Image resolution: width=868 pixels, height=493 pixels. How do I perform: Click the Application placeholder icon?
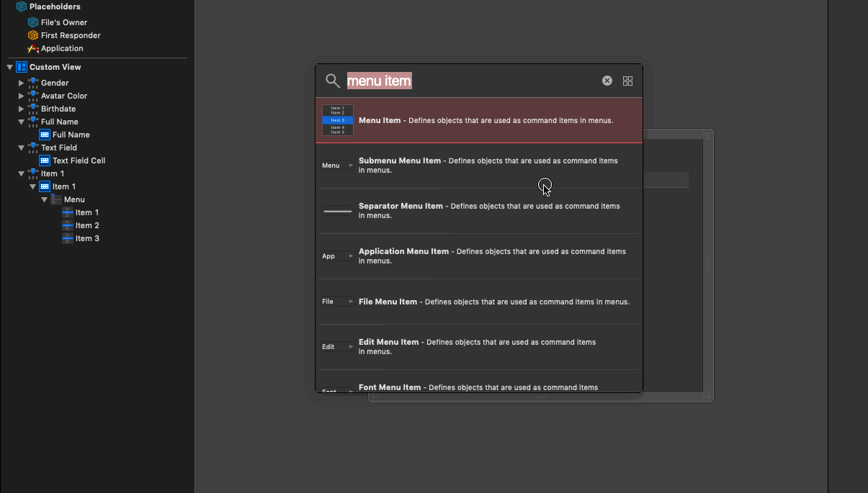pyautogui.click(x=32, y=48)
